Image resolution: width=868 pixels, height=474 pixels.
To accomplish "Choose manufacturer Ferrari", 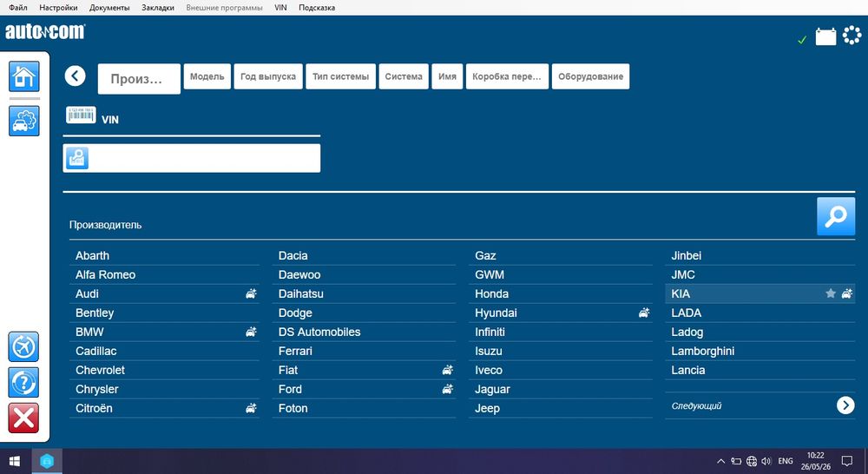I will [364, 351].
